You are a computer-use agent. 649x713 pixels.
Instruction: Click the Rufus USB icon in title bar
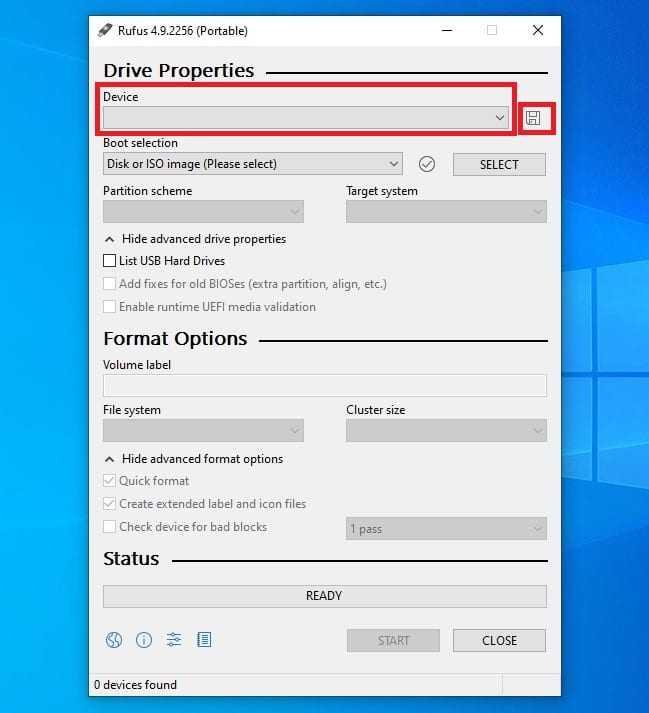tap(105, 30)
